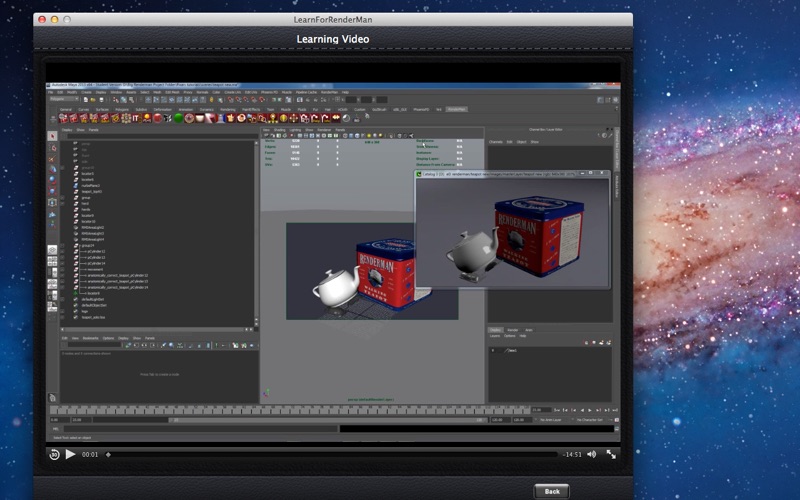Image resolution: width=800 pixels, height=500 pixels.
Task: Switch to the Anim layer tab
Action: point(529,330)
